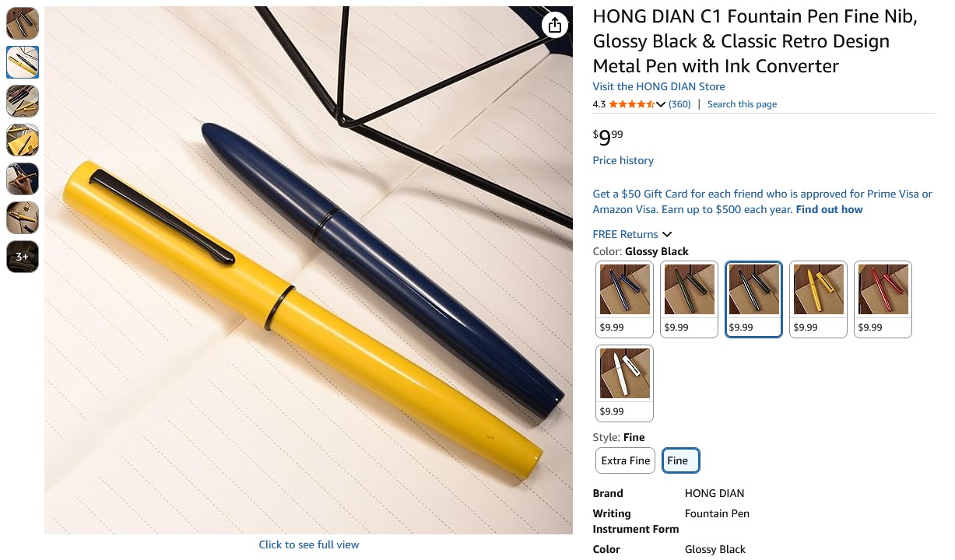Choose the yellow pen color swatch
955x560 pixels.
[x=819, y=299]
